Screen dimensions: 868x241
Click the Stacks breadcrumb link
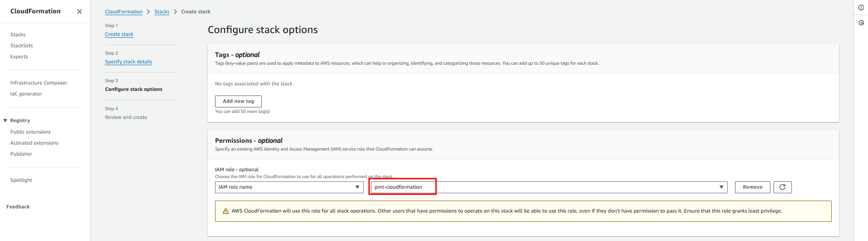click(162, 12)
